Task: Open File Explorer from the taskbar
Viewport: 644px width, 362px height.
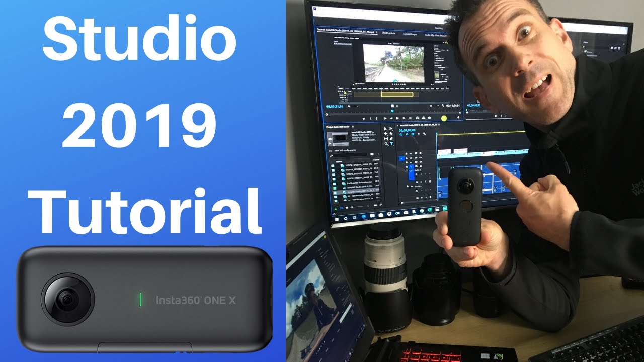Action: (x=372, y=216)
